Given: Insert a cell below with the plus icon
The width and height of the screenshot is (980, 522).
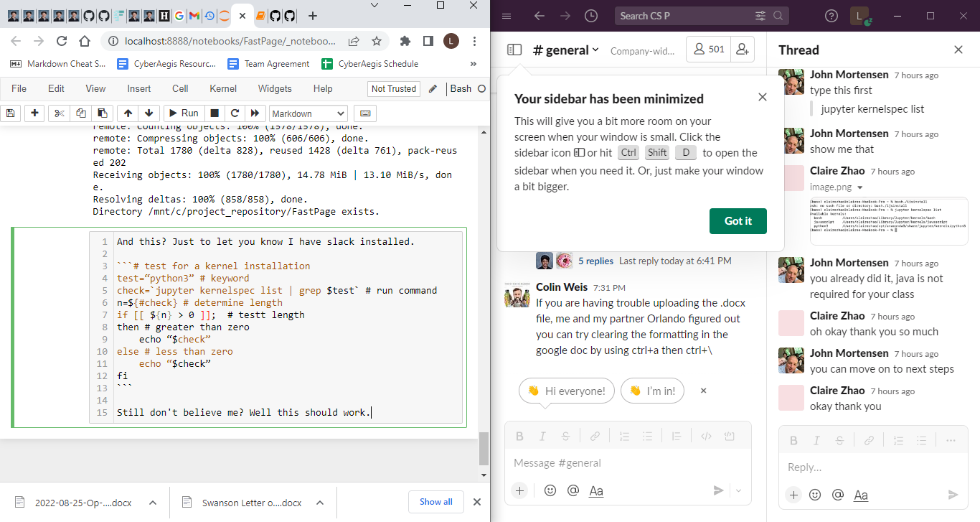Looking at the screenshot, I should pos(34,113).
